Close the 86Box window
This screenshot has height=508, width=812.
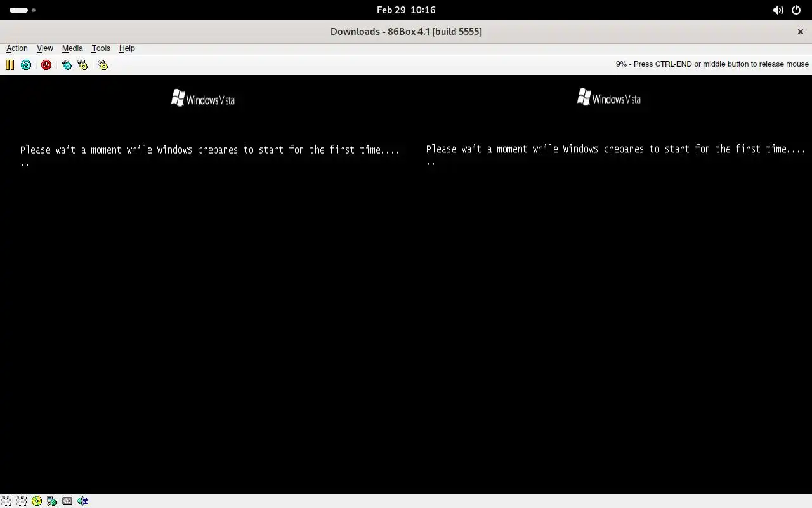point(800,32)
